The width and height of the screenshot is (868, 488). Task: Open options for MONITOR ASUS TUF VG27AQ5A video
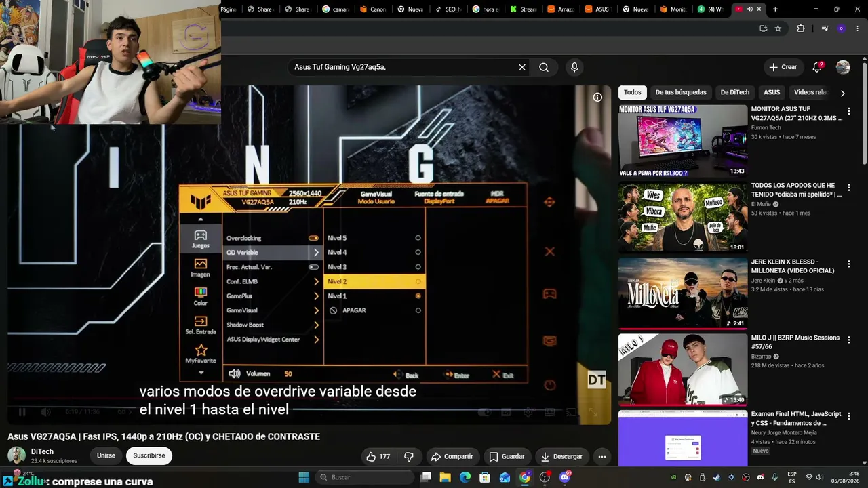point(848,111)
